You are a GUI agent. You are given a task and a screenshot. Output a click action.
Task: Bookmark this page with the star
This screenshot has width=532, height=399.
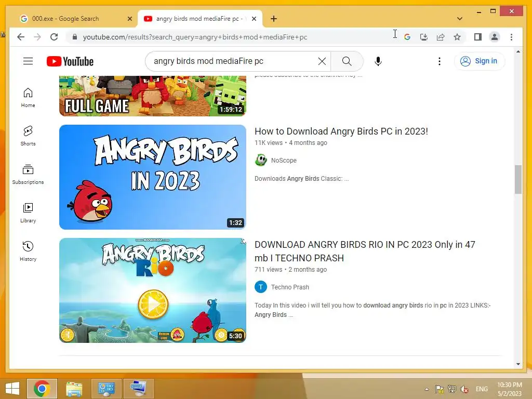[457, 37]
